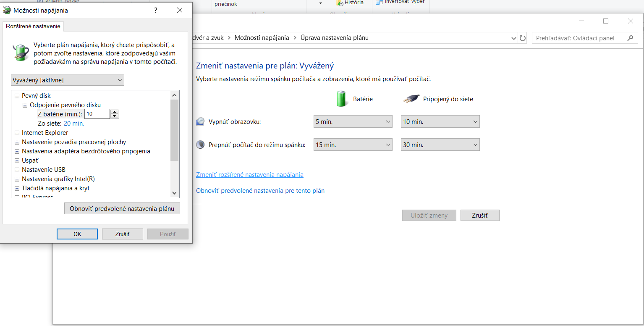Click the Z batérie minutes input field
The height and width of the screenshot is (326, 644).
pyautogui.click(x=97, y=114)
